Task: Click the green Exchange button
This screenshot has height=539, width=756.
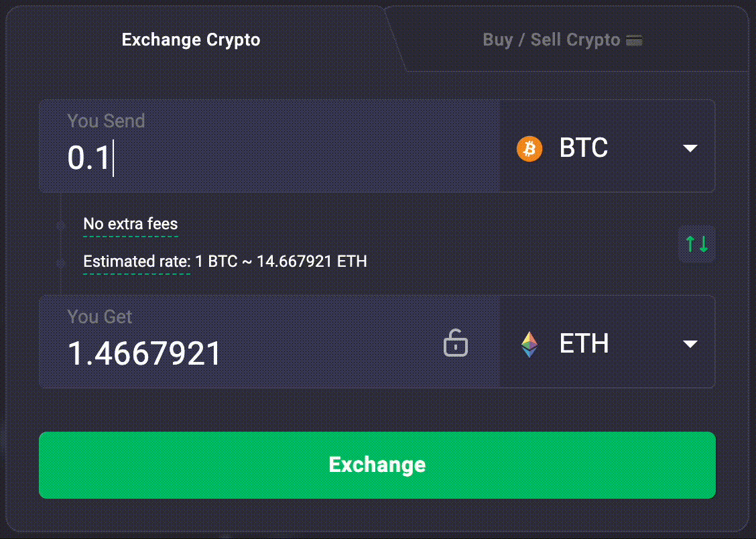Action: pyautogui.click(x=377, y=465)
